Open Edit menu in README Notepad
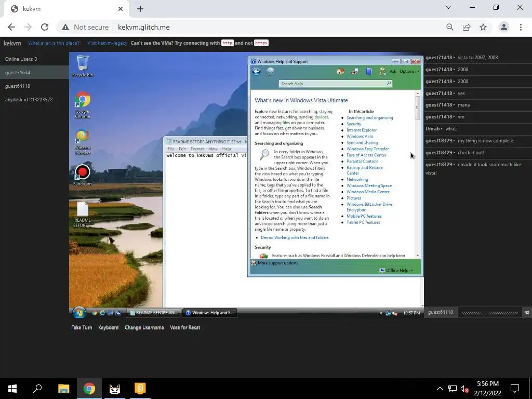532x399 pixels. [x=182, y=149]
